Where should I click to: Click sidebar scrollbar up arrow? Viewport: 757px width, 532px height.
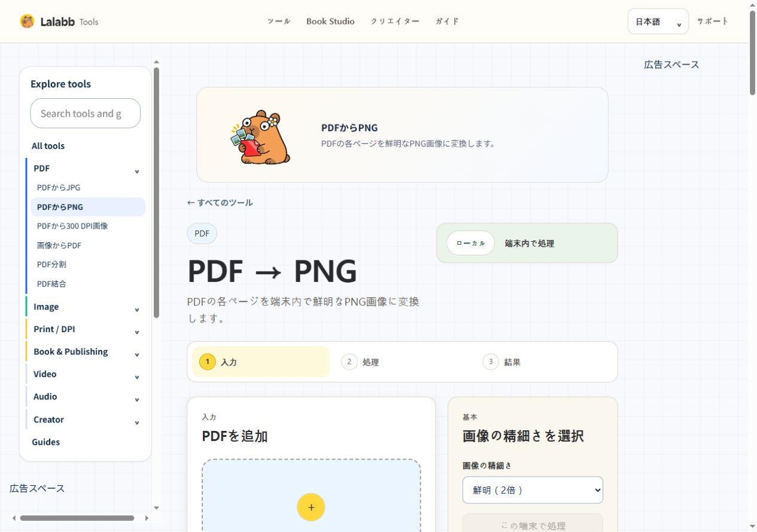point(156,61)
